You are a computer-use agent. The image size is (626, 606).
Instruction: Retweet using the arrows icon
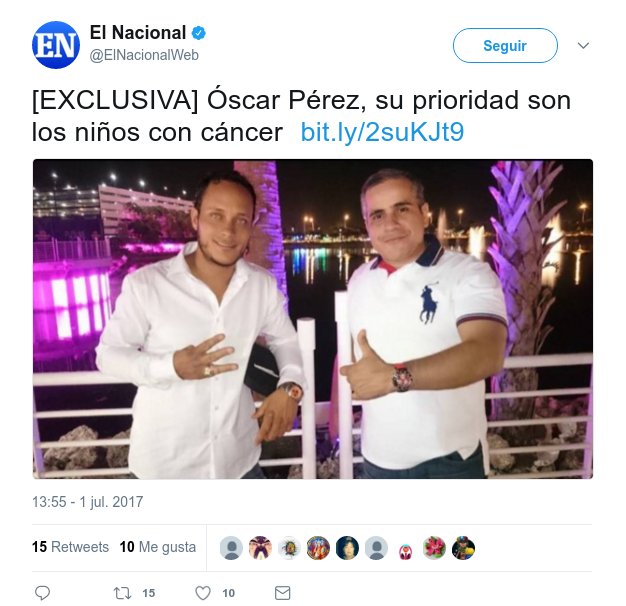click(122, 593)
